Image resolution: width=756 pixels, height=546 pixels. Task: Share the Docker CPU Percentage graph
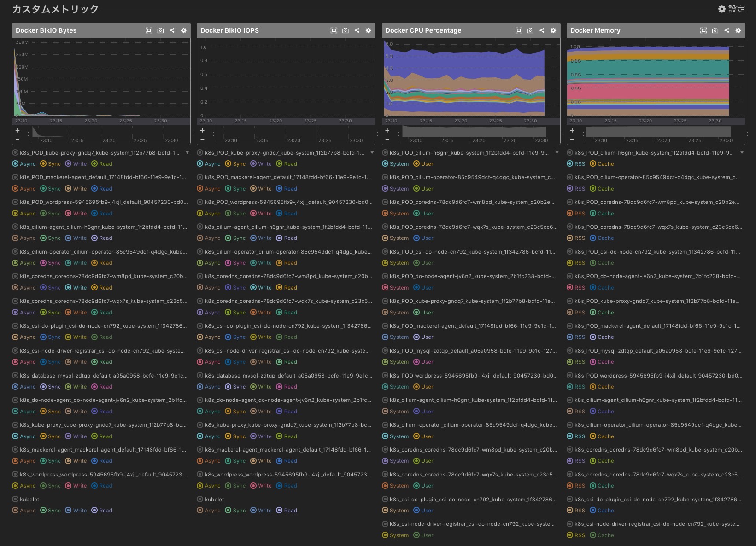(542, 30)
